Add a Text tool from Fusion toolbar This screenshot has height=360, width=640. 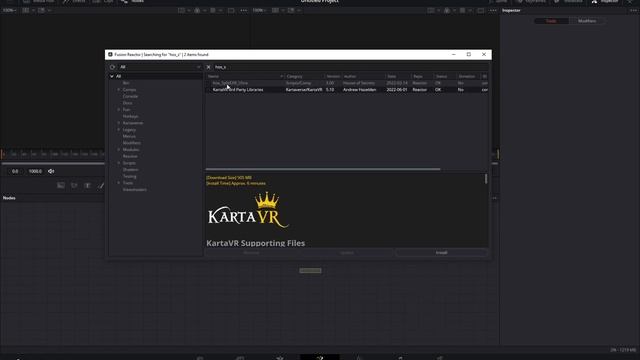(87, 186)
